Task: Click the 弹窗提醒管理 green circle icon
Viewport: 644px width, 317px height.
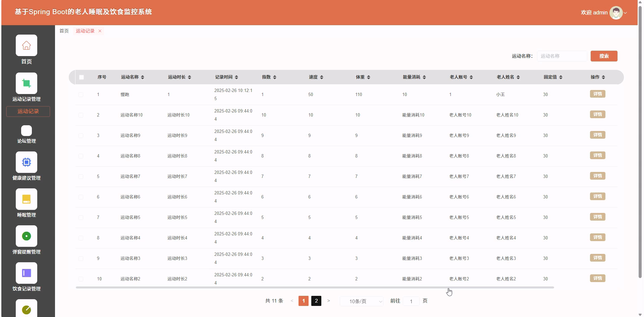Action: click(26, 236)
